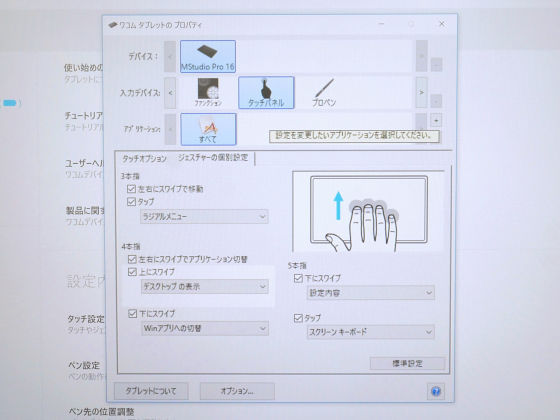The height and width of the screenshot is (420, 560).
Task: Click the オプション... button
Action: coord(237,391)
